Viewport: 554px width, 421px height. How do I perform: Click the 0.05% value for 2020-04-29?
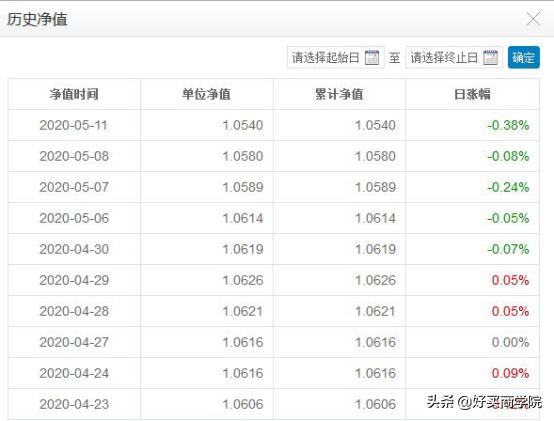click(510, 280)
